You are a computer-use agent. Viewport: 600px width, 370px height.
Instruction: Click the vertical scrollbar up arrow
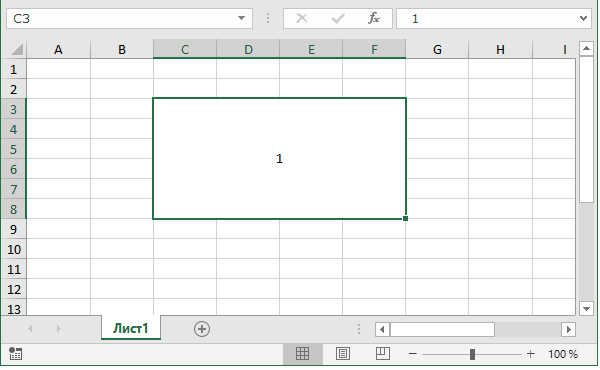click(x=586, y=49)
